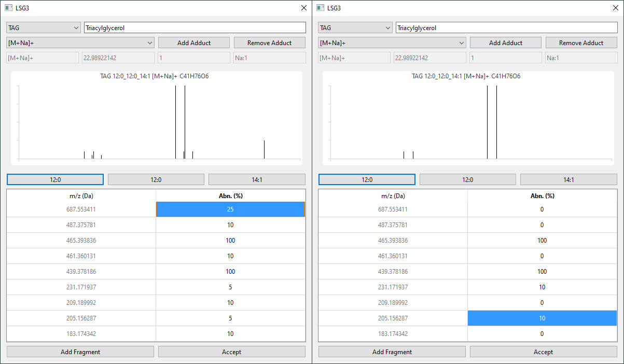Image resolution: width=624 pixels, height=364 pixels.
Task: Click the disabled [M+Na]+ name field in right window
Action: (x=354, y=58)
